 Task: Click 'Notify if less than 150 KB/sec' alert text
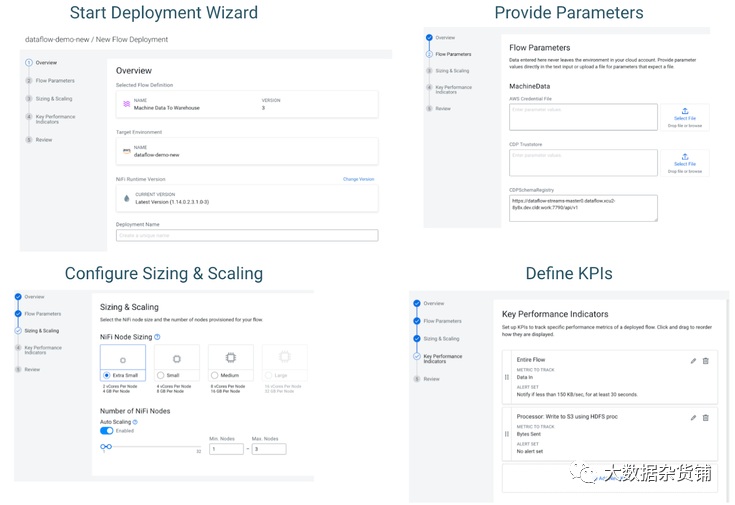(577, 394)
